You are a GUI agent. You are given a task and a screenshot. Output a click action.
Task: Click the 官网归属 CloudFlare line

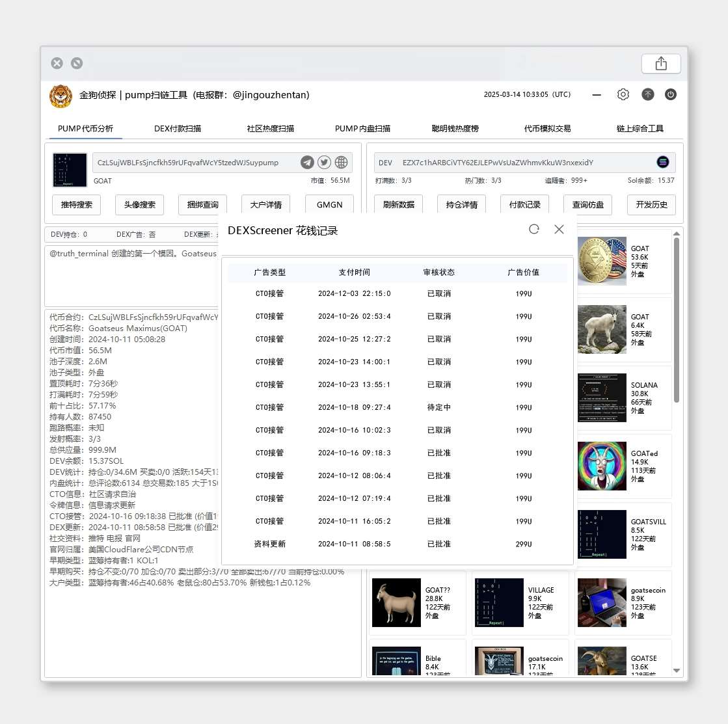pyautogui.click(x=121, y=550)
